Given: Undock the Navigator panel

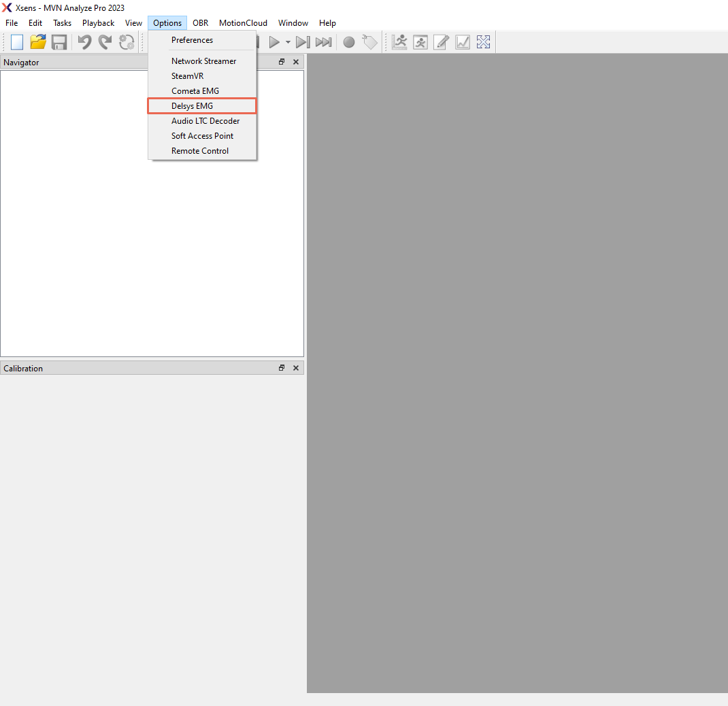Looking at the screenshot, I should [282, 62].
